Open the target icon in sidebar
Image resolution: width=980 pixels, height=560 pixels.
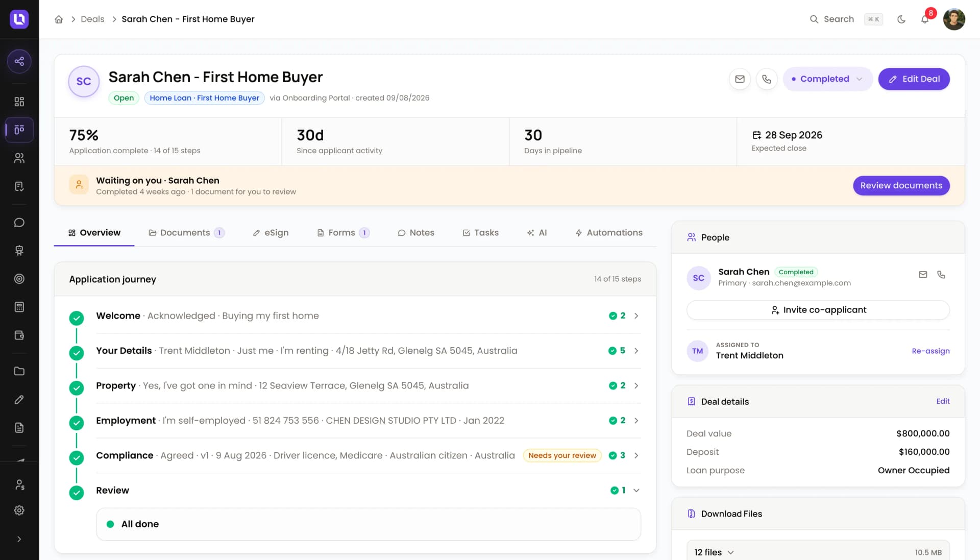pyautogui.click(x=19, y=279)
